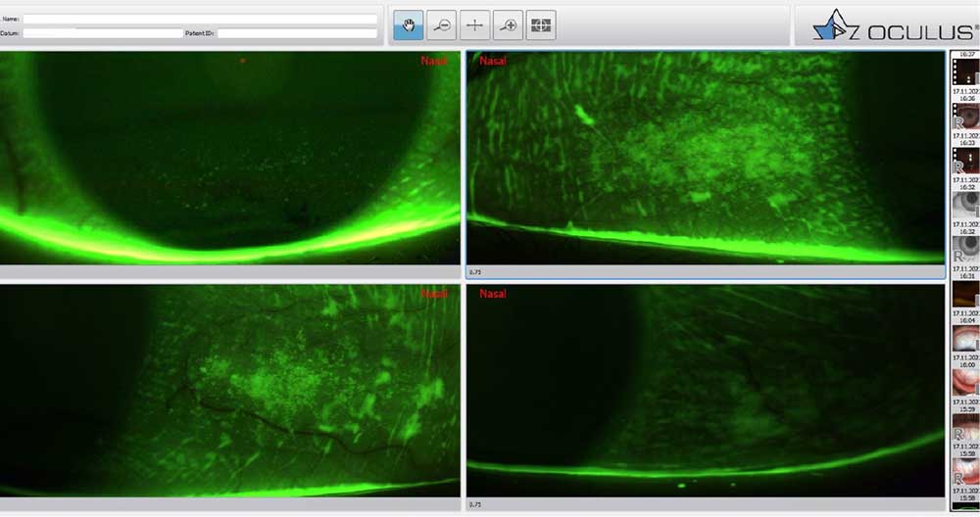Open the video thumbnail captured at 16:27
The width and height of the screenshot is (980, 517).
[x=965, y=71]
